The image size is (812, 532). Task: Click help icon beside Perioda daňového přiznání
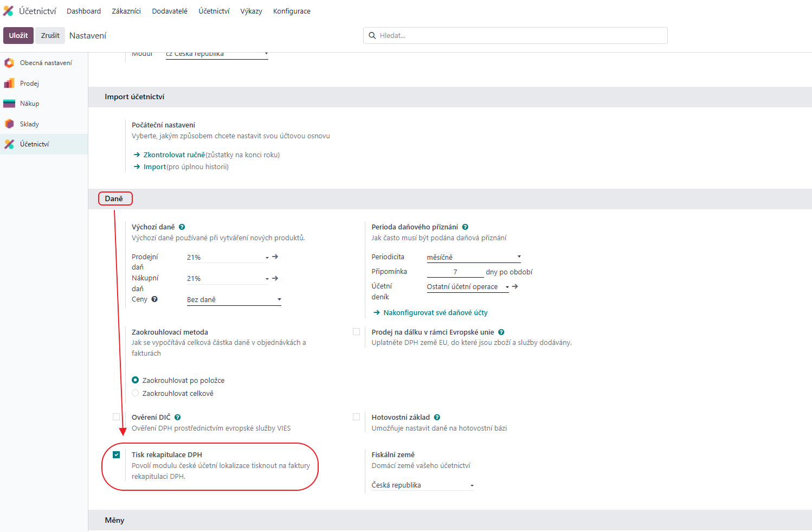pos(465,227)
